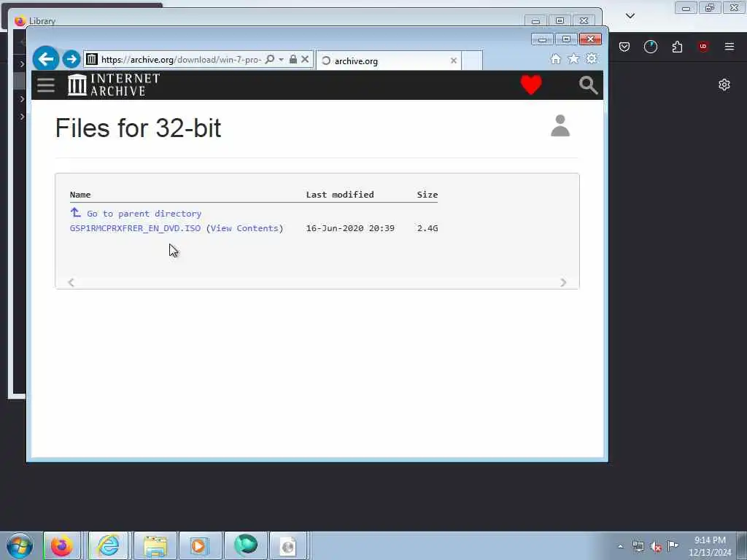This screenshot has height=560, width=747.
Task: Click the Firefox settings gear icon
Action: [x=724, y=85]
